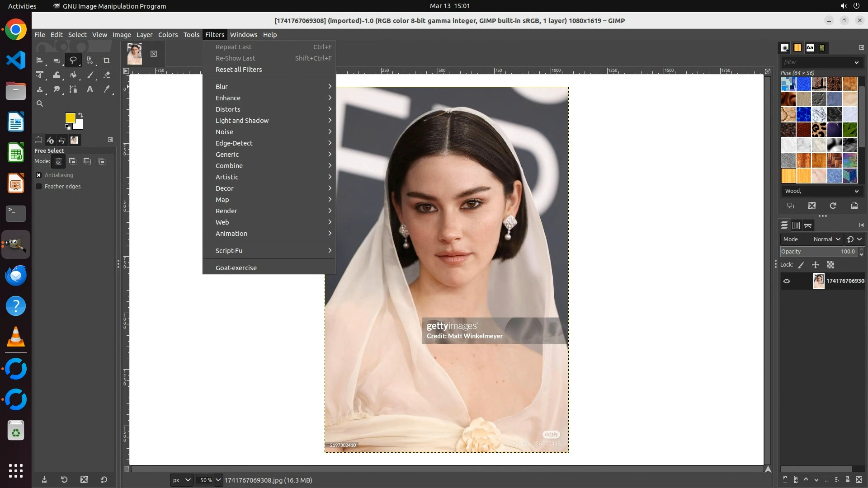Select the Color Picker eyedropper tool
868x488 pixels.
coord(107,89)
